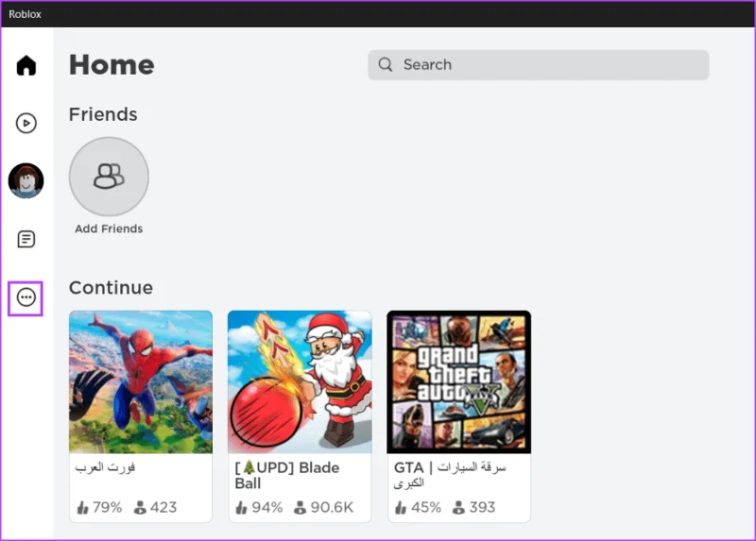Select the [UPD] Blade Ball title
The width and height of the screenshot is (756, 541).
point(287,475)
